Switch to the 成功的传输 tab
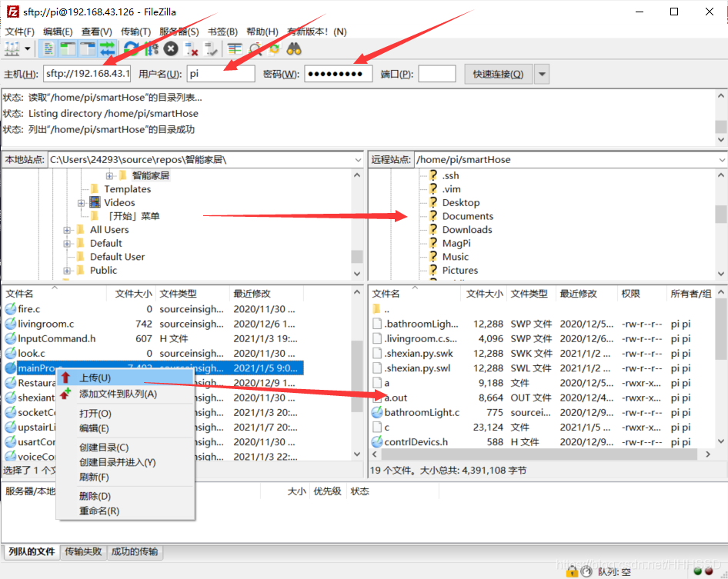The height and width of the screenshot is (579, 728). tap(135, 551)
